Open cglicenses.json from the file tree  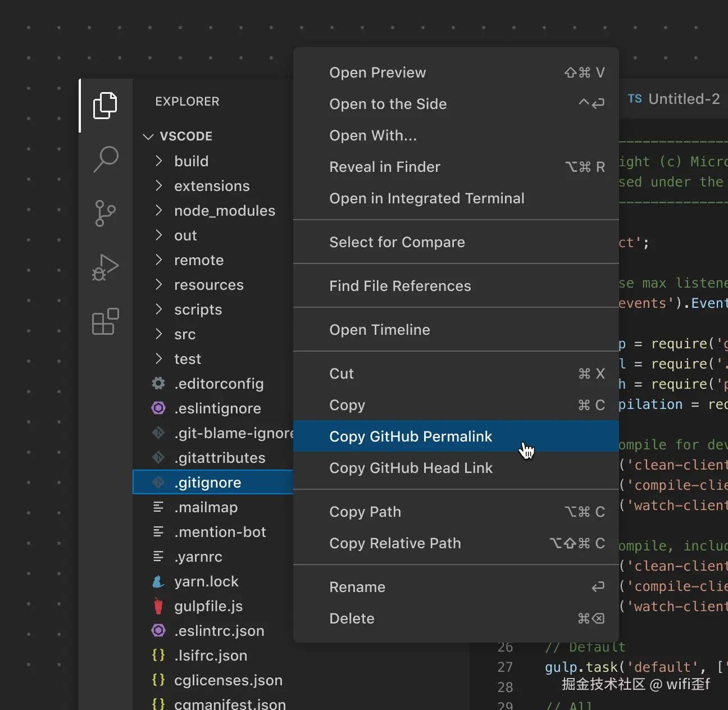click(228, 680)
